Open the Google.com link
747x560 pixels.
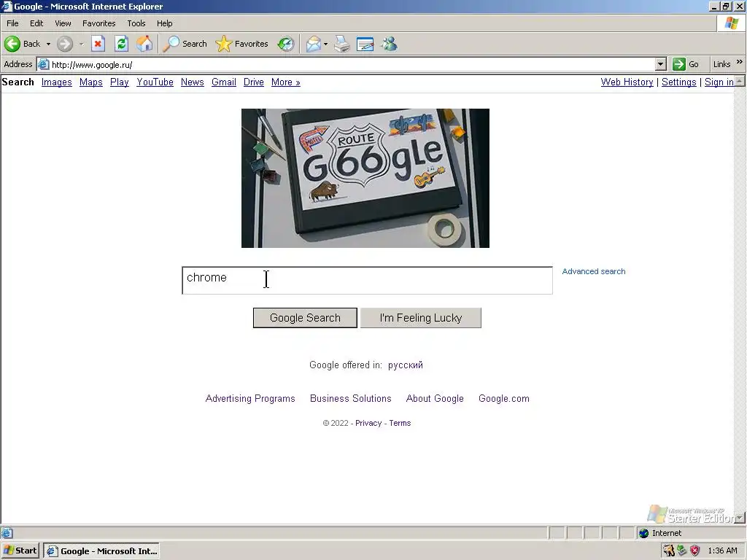[504, 399]
